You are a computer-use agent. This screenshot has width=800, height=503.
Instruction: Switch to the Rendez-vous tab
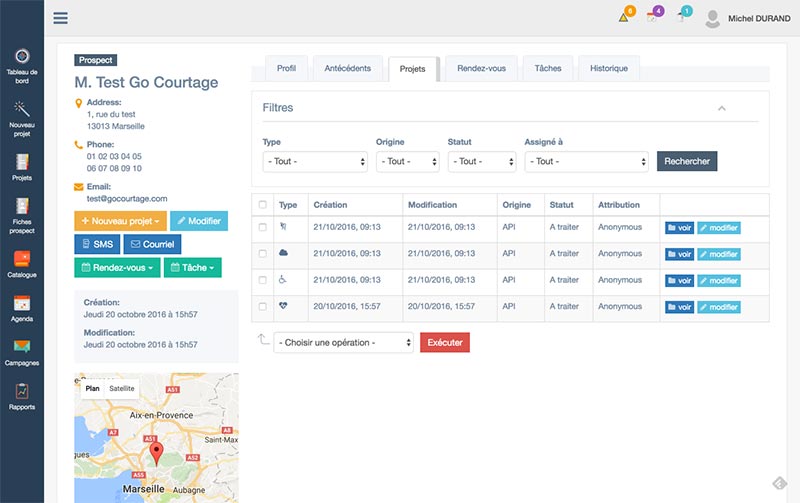[x=481, y=69]
